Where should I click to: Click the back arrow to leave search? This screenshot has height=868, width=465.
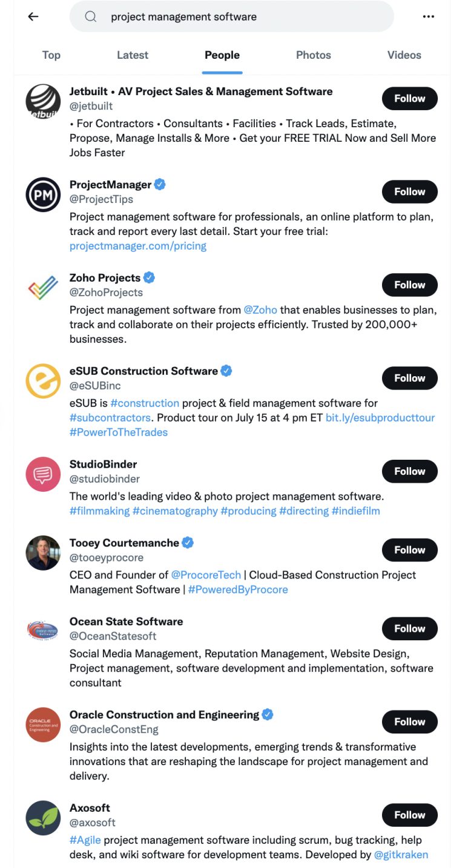click(x=33, y=16)
